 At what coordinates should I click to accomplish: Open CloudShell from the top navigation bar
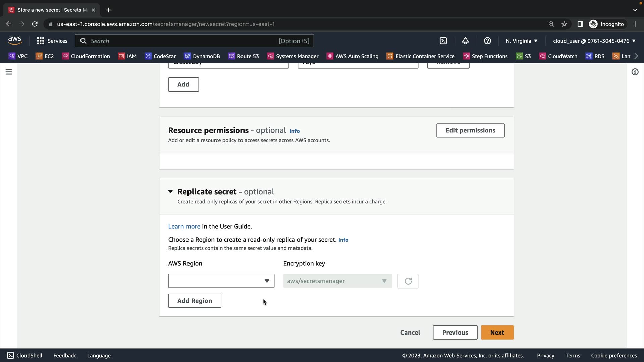pos(443,41)
